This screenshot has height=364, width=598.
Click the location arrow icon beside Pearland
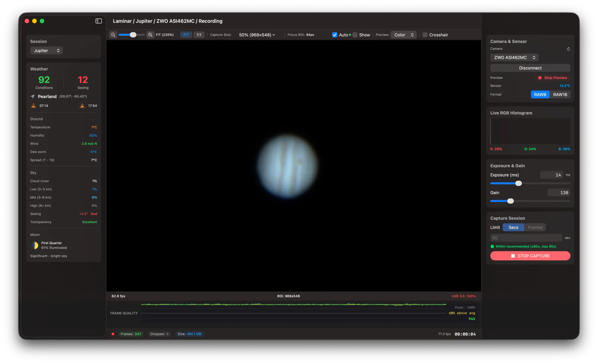(32, 96)
